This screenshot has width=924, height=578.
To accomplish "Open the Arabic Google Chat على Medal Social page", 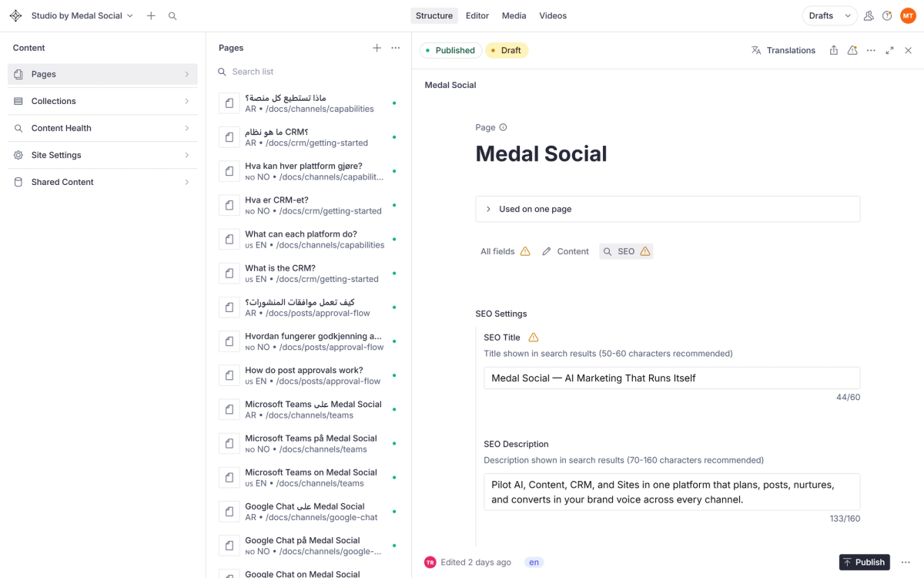I will [x=308, y=512].
